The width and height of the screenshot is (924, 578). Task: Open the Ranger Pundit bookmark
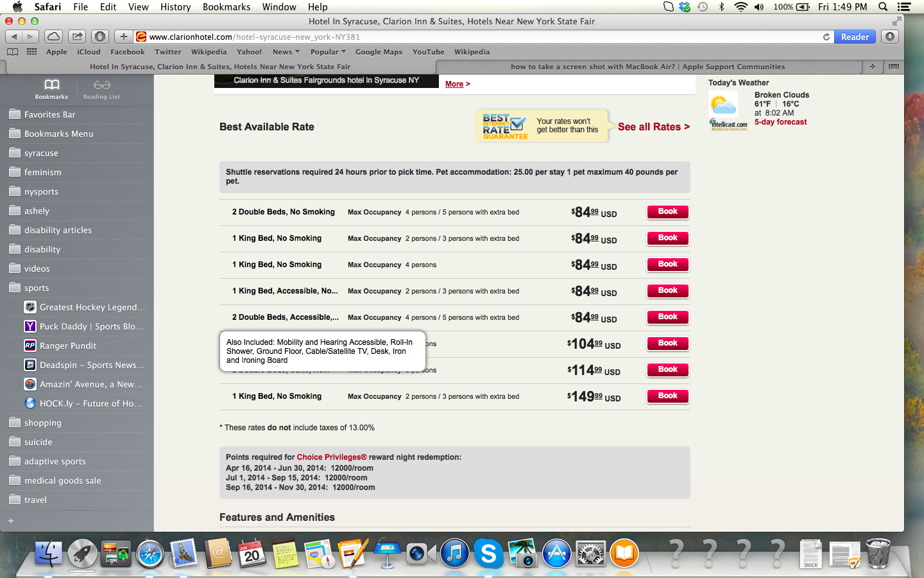85,346
